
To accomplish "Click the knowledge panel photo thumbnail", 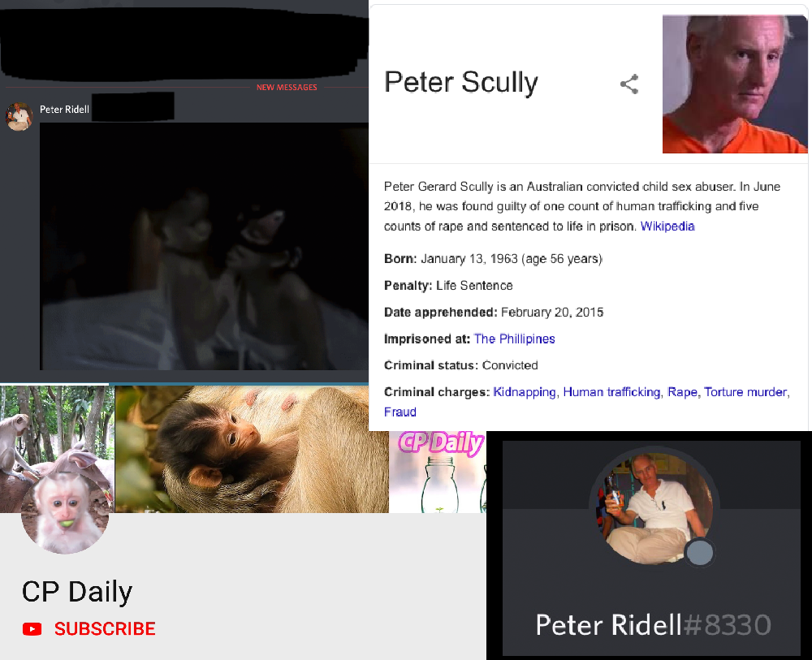I will pos(735,84).
